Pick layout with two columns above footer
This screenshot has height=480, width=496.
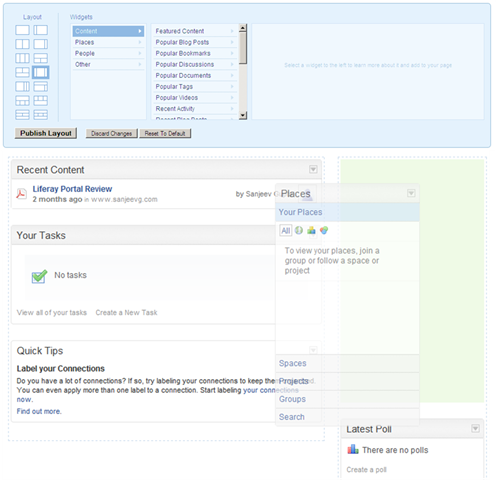pyautogui.click(x=22, y=72)
